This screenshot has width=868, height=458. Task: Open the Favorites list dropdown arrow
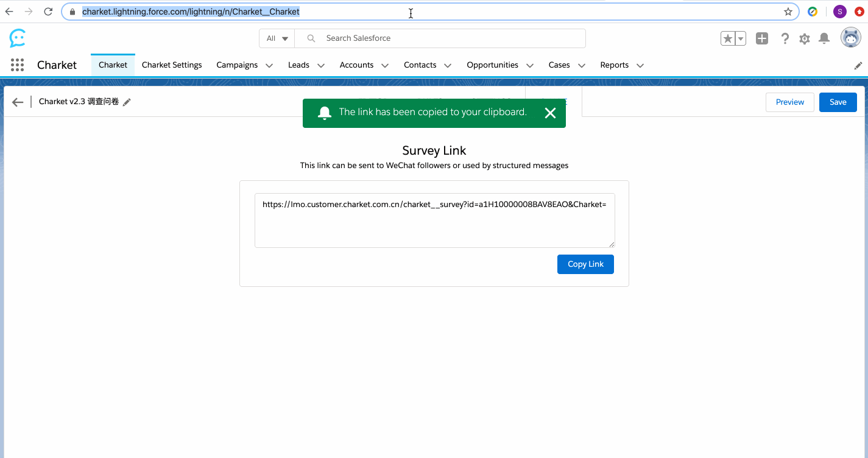click(741, 38)
